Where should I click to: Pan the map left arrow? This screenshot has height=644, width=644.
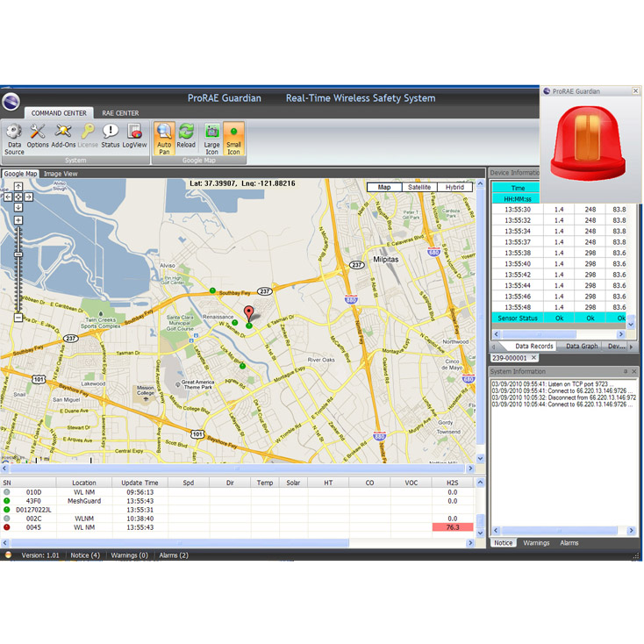tap(8, 197)
